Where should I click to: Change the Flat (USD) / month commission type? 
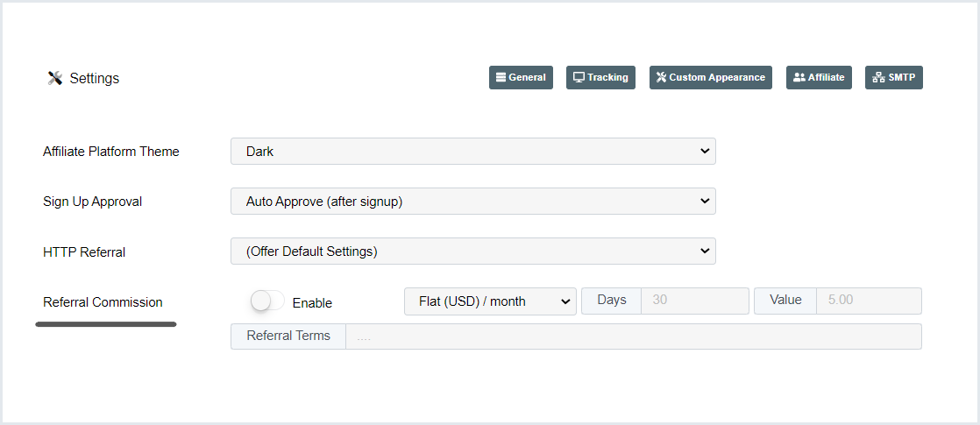[x=490, y=301]
